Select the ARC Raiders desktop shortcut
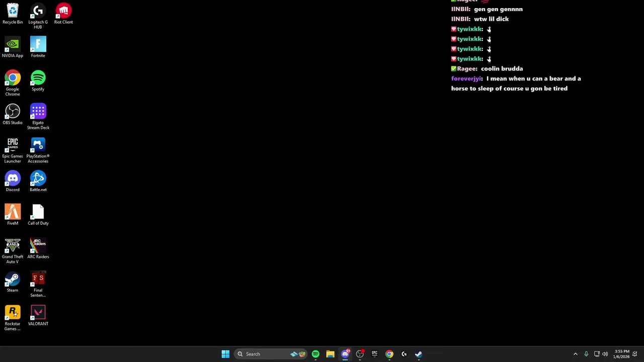 click(38, 249)
